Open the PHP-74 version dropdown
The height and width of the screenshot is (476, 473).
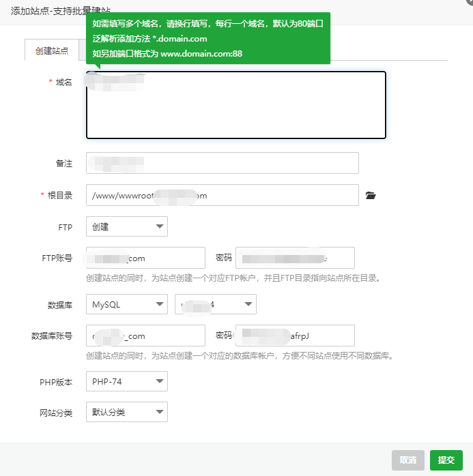(x=127, y=381)
